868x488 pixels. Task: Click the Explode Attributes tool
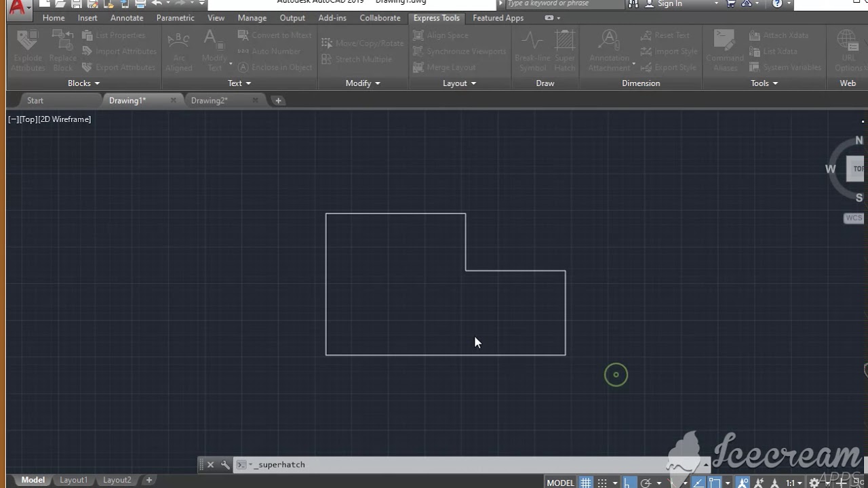tap(28, 51)
